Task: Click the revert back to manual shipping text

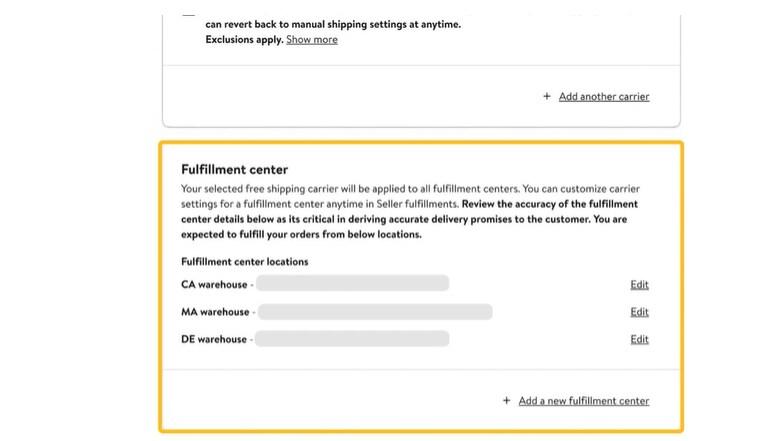Action: [x=333, y=24]
